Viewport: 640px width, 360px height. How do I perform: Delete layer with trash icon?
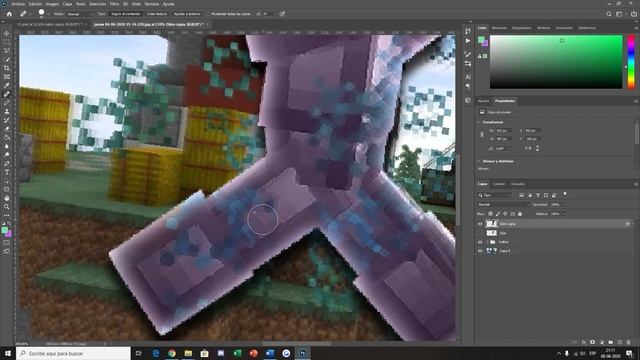[x=629, y=342]
